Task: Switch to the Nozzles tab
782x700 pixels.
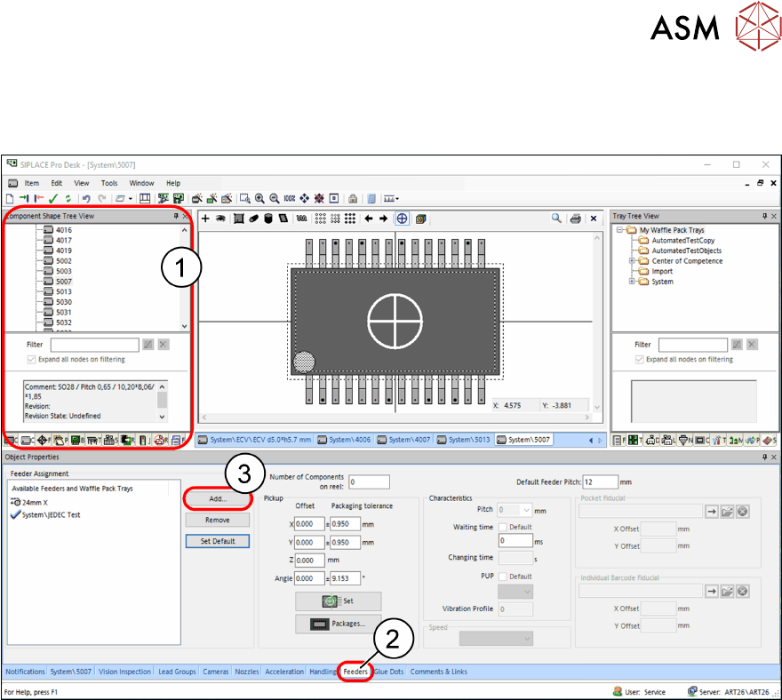Action: (247, 672)
